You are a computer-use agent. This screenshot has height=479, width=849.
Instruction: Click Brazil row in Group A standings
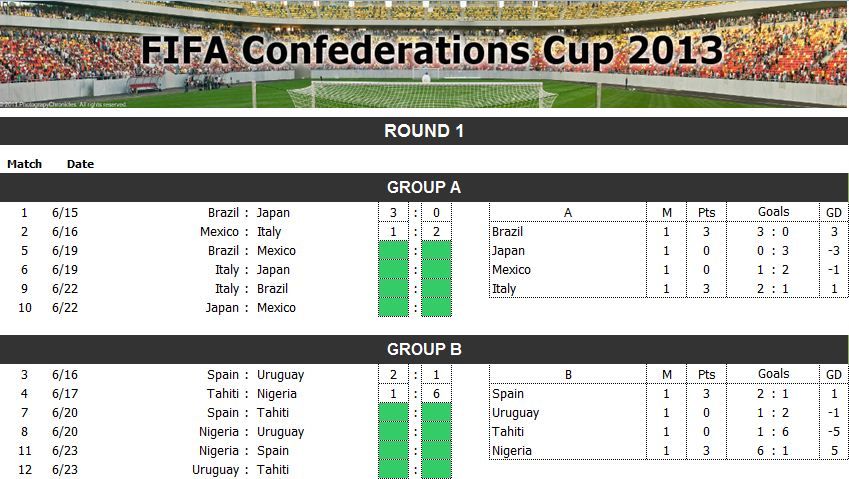[668, 232]
